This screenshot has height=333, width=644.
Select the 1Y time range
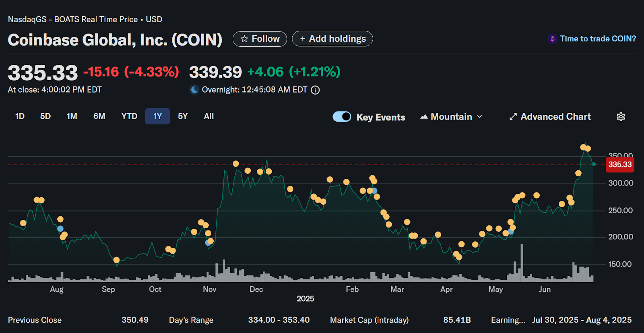tap(157, 116)
